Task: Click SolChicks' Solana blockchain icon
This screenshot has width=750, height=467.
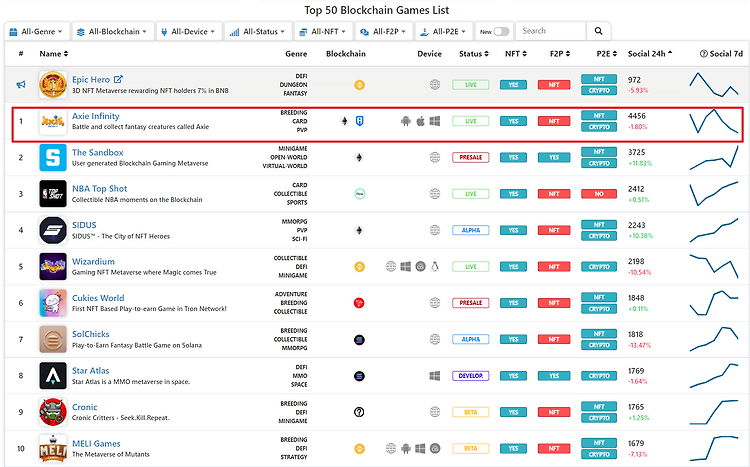Action: [x=359, y=340]
